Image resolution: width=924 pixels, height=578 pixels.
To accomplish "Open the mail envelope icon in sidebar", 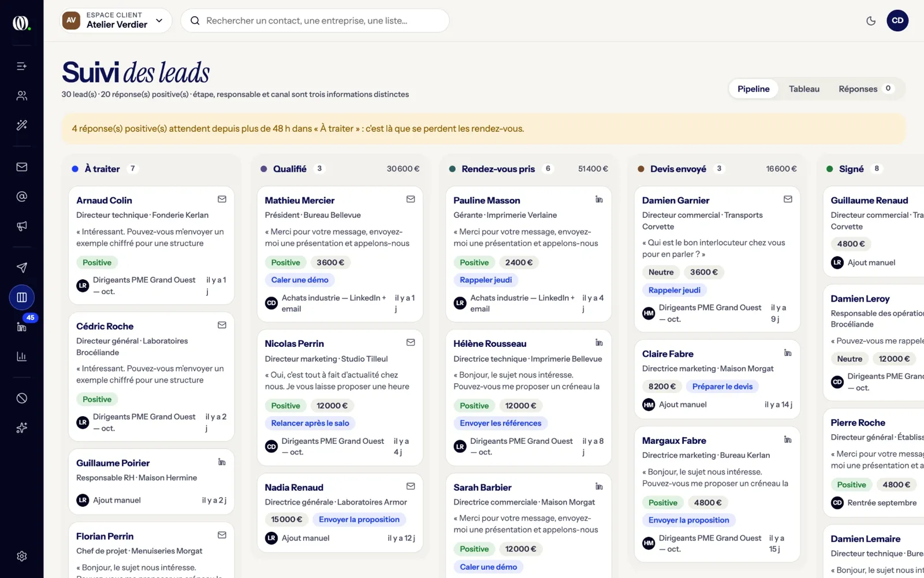I will pyautogui.click(x=21, y=167).
